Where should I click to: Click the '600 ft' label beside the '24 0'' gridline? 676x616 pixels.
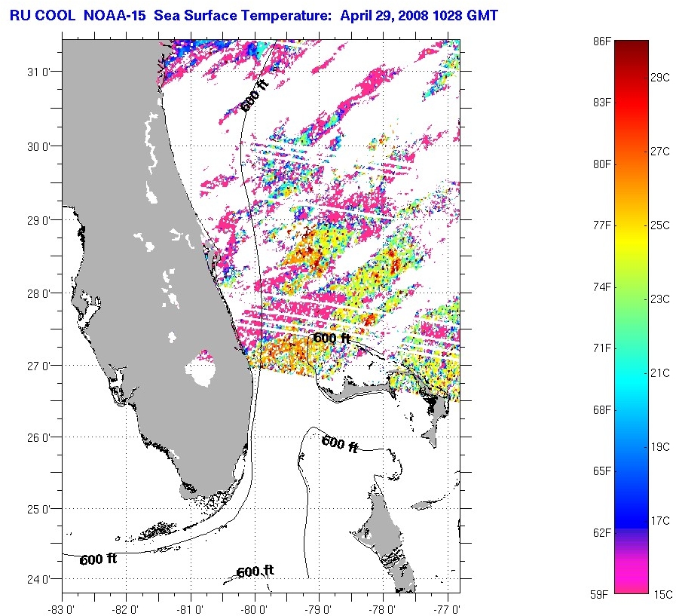pos(255,572)
